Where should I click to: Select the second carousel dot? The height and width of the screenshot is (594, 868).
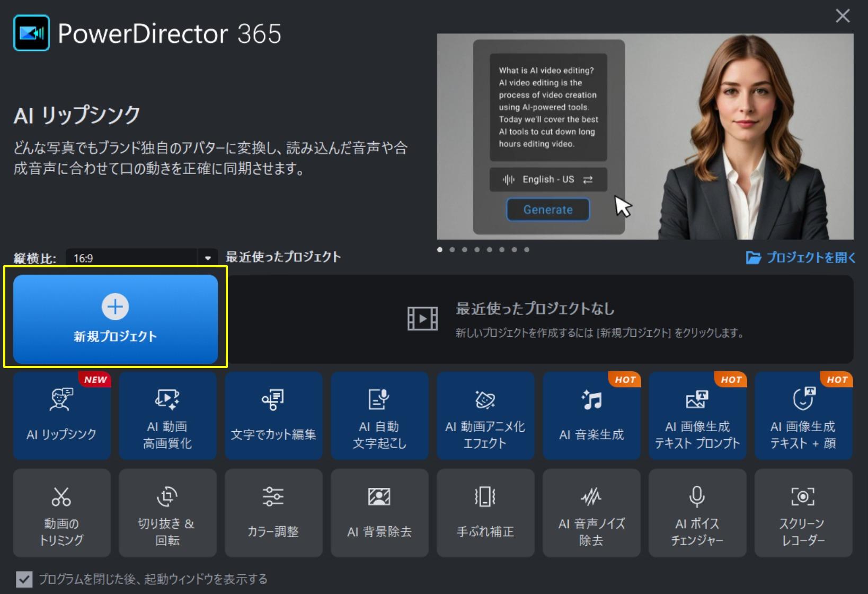[x=452, y=249]
